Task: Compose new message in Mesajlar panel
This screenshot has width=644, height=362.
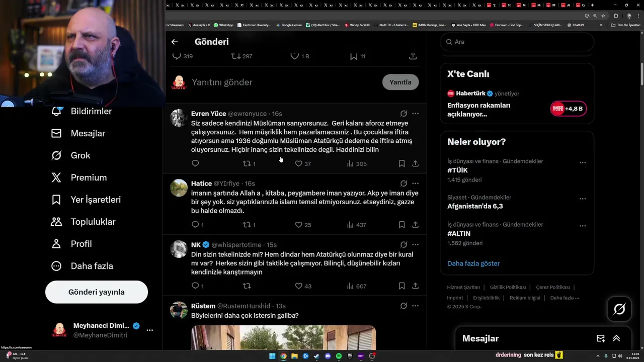Action: [601, 338]
